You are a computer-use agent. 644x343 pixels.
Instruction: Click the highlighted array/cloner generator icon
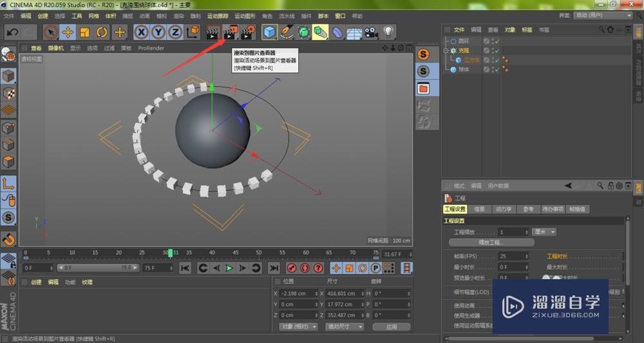point(320,32)
